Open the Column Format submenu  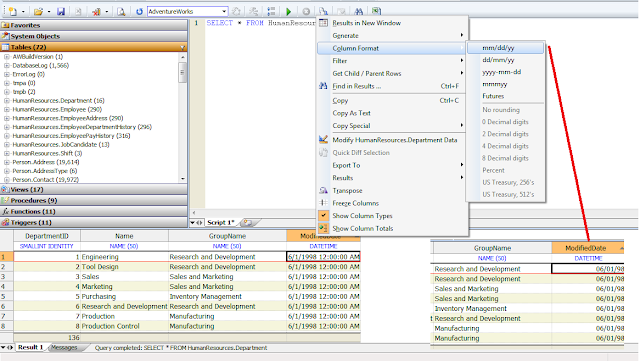coord(392,48)
